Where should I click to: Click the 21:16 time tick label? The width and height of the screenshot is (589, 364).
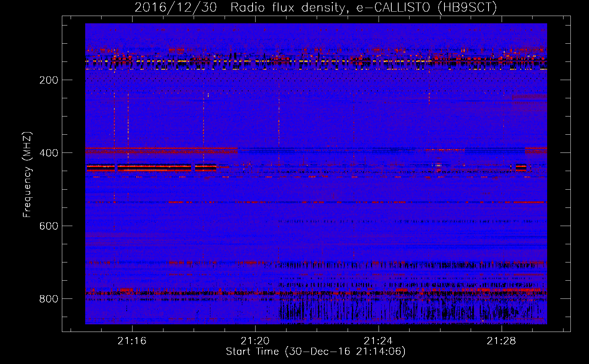pos(132,341)
